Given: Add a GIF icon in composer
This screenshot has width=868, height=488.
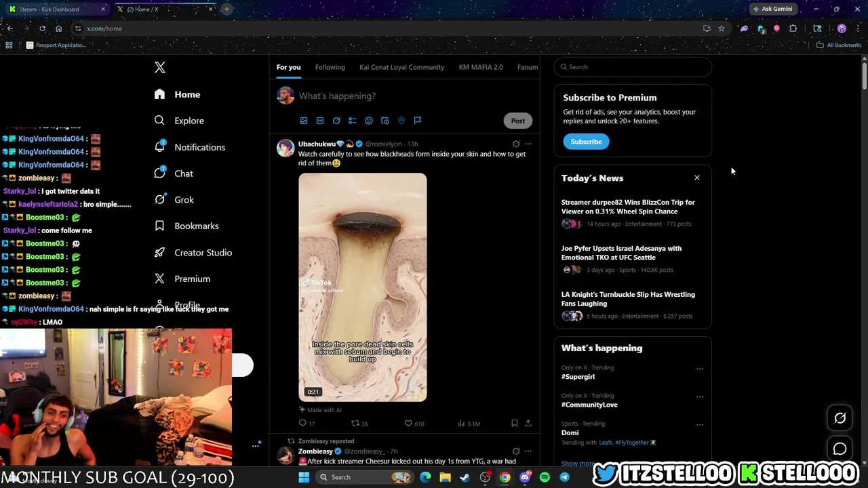Looking at the screenshot, I should 320,121.
